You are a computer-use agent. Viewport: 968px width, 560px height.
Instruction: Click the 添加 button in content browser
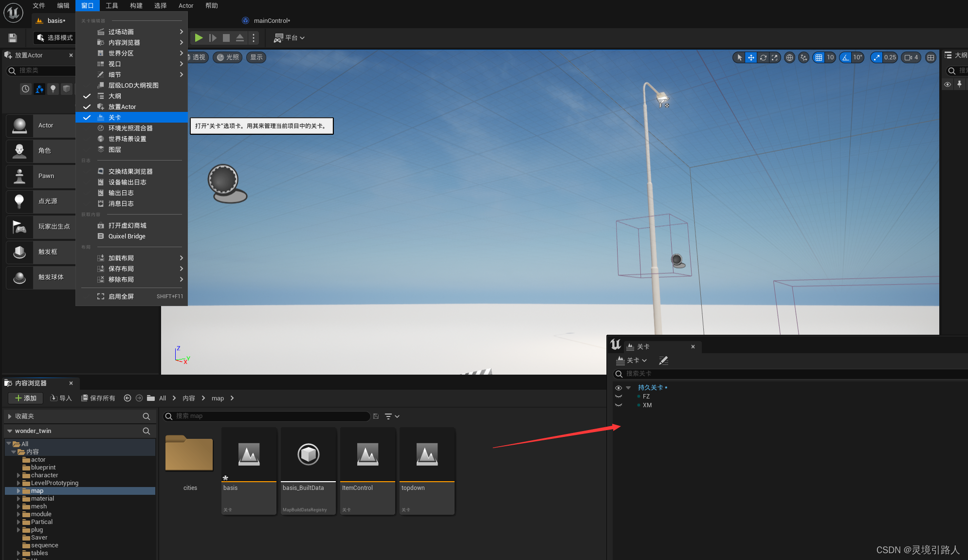pyautogui.click(x=26, y=398)
